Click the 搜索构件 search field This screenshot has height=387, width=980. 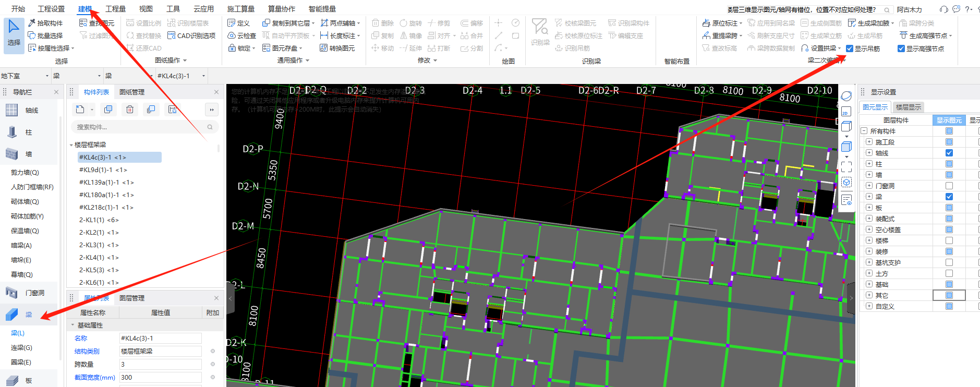[x=145, y=127]
